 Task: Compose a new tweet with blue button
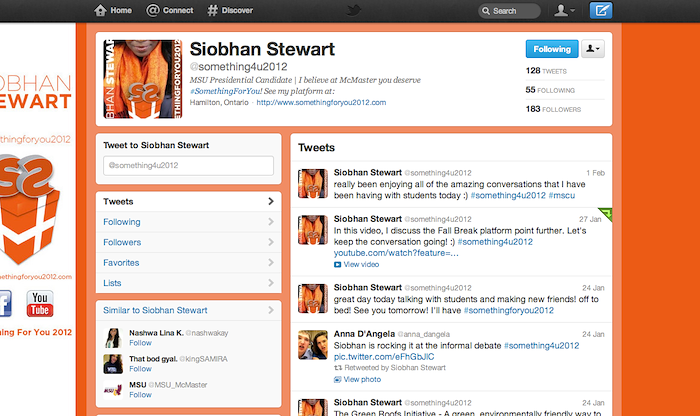[601, 10]
